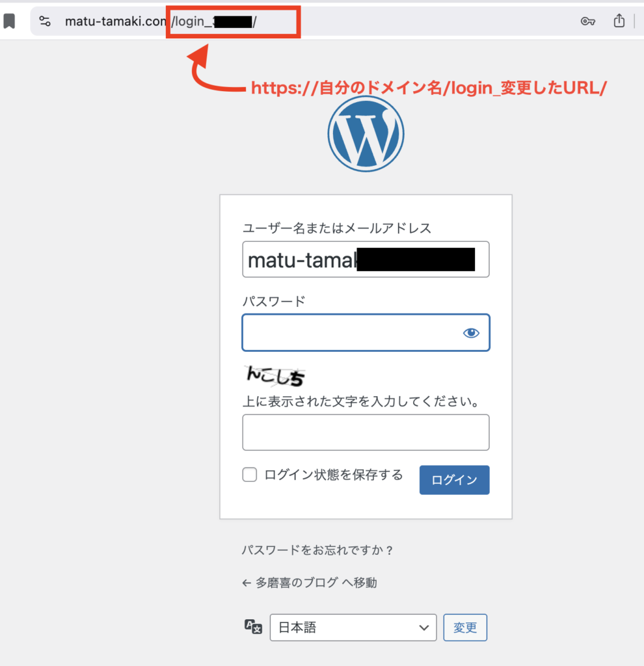Open the 日本語 language dropdown
Image resolution: width=644 pixels, height=666 pixels.
tap(353, 628)
